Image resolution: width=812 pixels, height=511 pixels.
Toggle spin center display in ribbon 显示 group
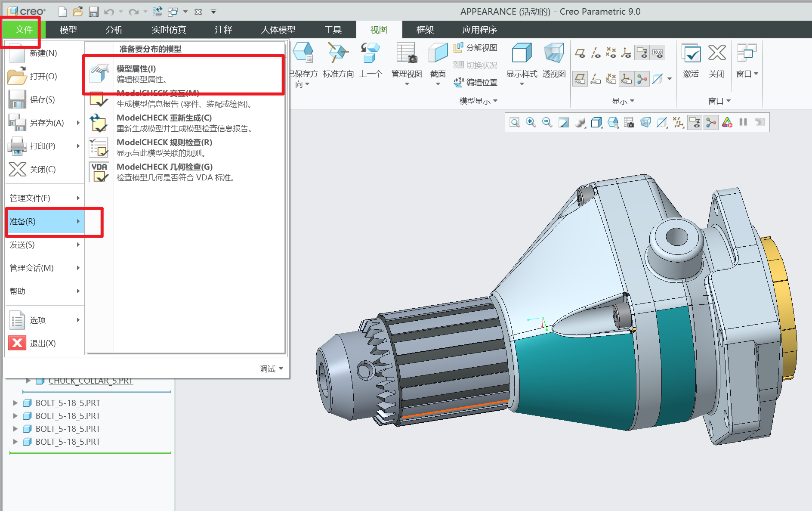(642, 79)
